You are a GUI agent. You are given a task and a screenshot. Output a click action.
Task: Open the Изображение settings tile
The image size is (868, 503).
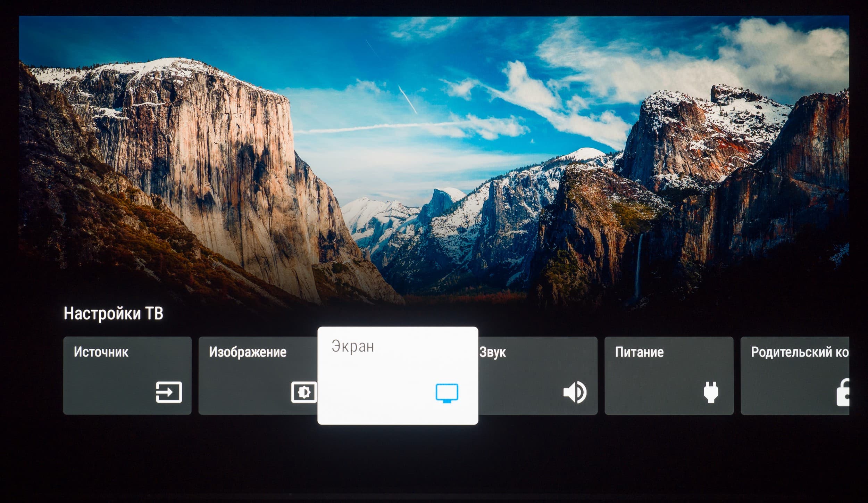click(258, 375)
